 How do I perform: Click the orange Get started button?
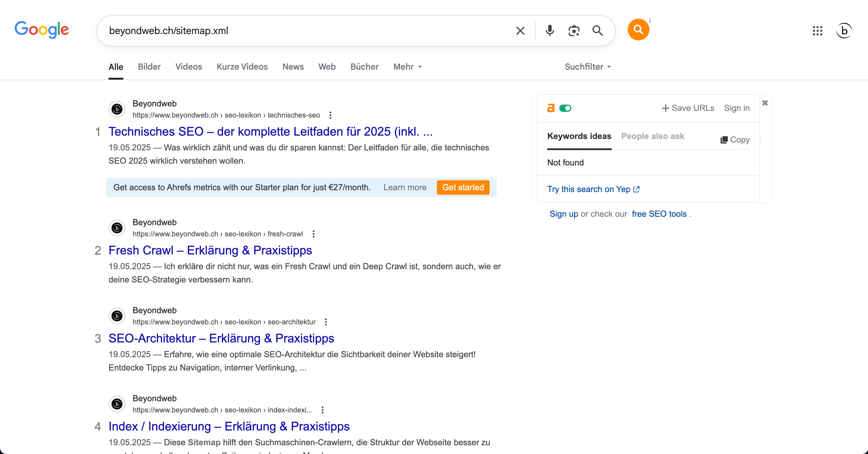click(463, 187)
